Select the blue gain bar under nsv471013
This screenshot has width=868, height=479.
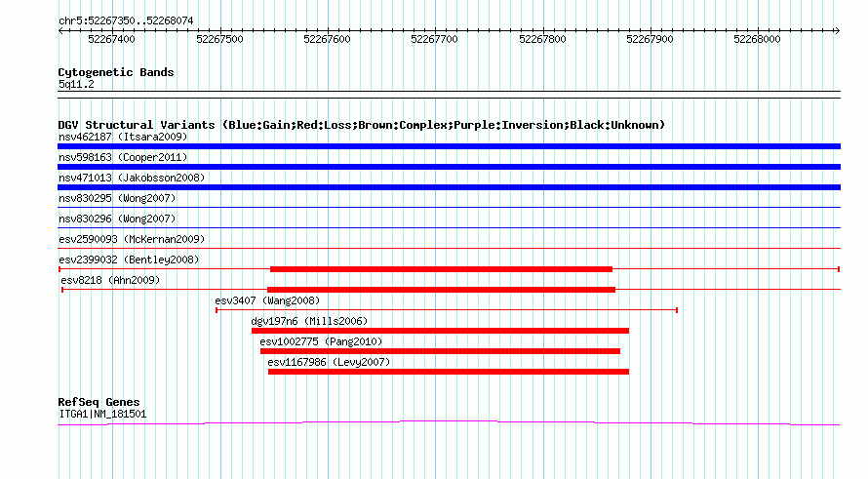tap(449, 187)
